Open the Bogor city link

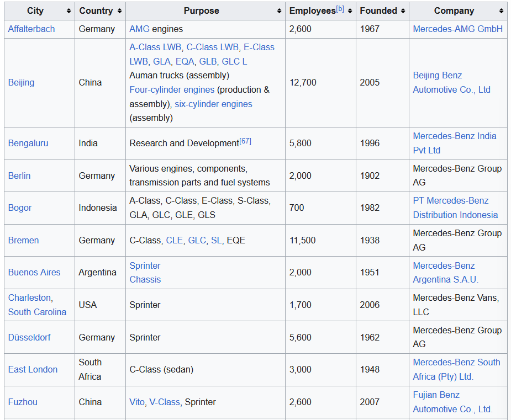[x=20, y=208]
